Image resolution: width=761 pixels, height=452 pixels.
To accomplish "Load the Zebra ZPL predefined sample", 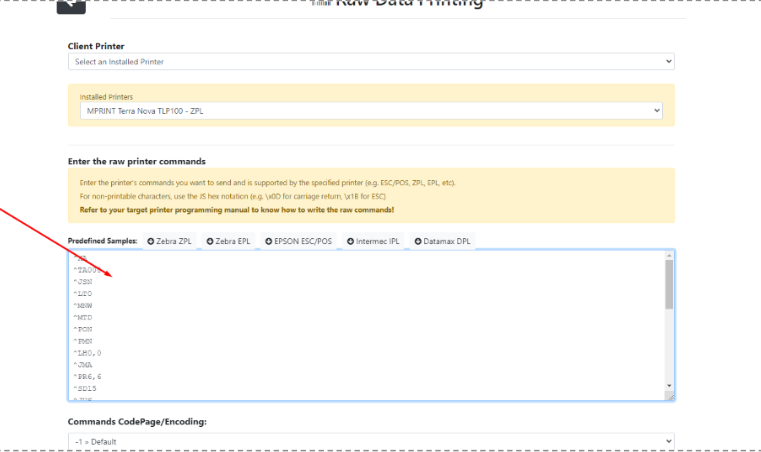I will [x=171, y=241].
